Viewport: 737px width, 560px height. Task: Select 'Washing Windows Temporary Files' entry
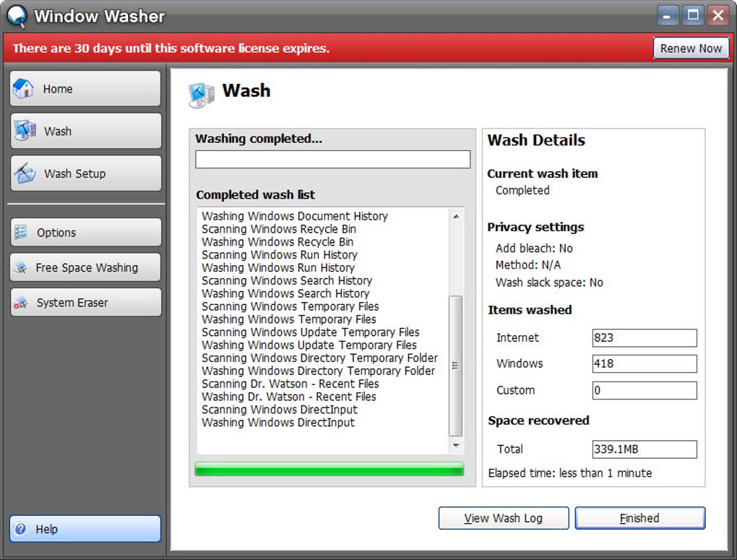point(288,319)
